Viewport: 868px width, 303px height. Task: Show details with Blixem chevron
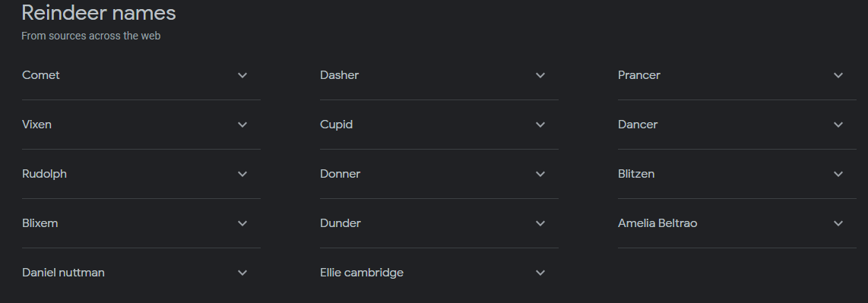(242, 223)
